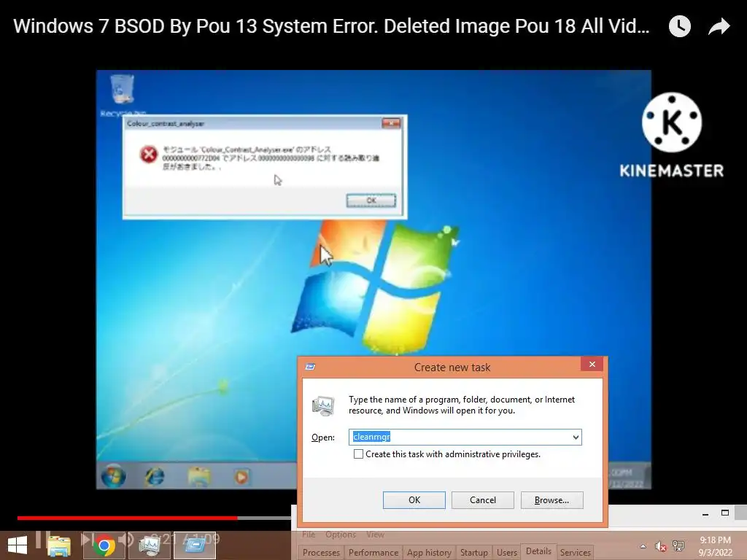The image size is (747, 560).
Task: Open File Explorer from the taskbar
Action: (59, 545)
